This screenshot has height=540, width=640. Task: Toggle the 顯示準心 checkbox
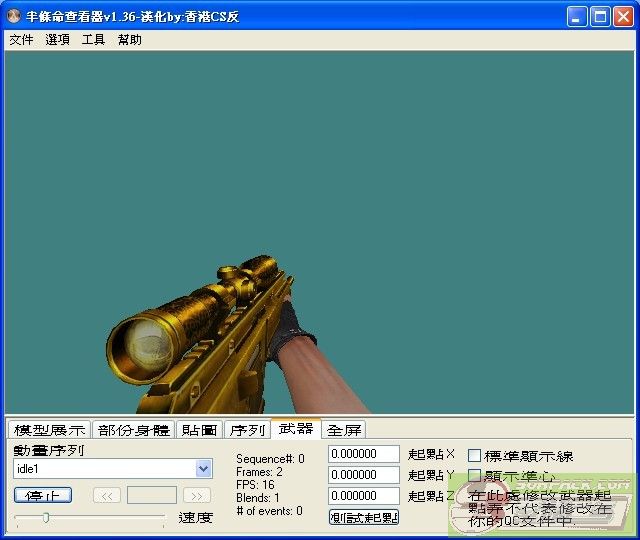(x=475, y=476)
